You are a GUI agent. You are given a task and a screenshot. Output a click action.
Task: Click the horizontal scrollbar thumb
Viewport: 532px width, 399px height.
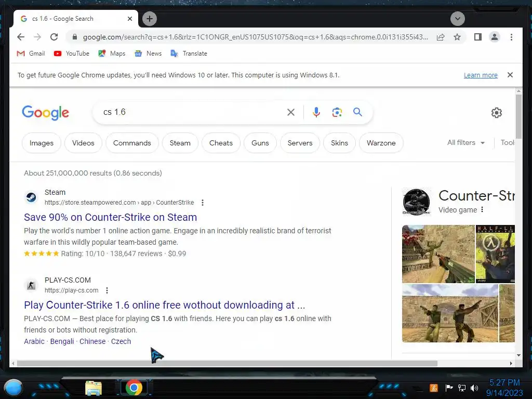pos(227,363)
